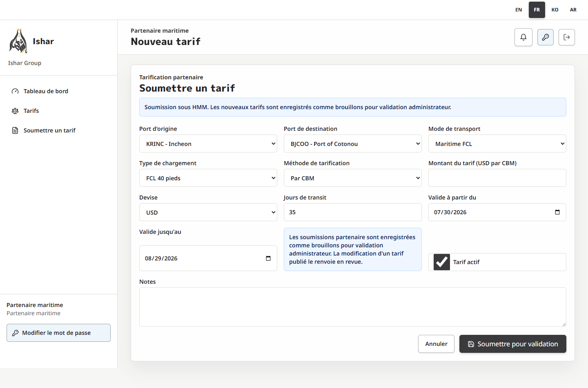Click the key icon in header
The height and width of the screenshot is (388, 588).
(x=546, y=37)
